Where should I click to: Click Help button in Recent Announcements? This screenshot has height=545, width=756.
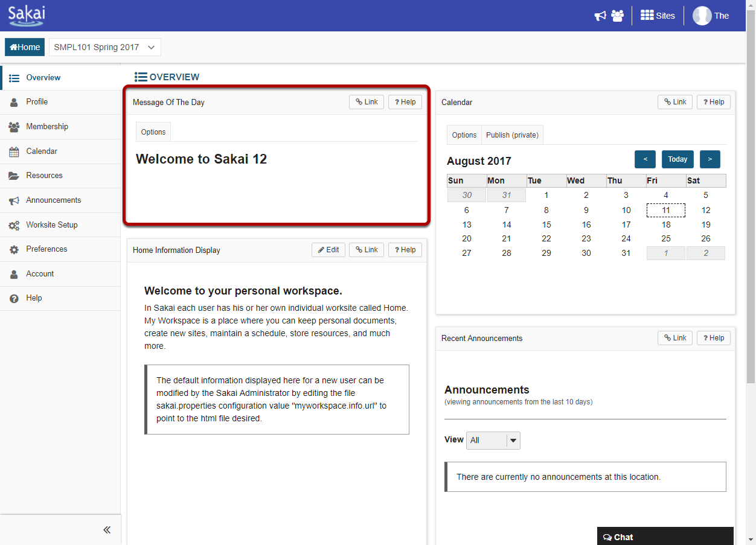(x=714, y=338)
